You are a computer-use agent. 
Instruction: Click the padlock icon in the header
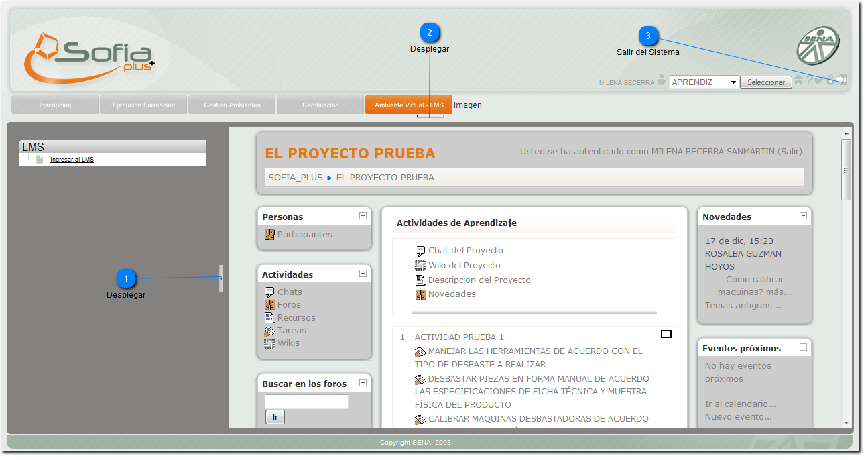coord(830,80)
